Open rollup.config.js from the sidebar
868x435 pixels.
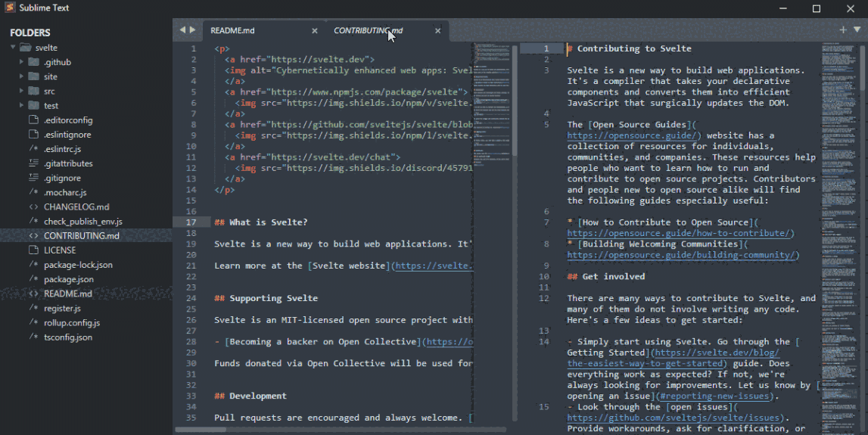pyautogui.click(x=72, y=322)
